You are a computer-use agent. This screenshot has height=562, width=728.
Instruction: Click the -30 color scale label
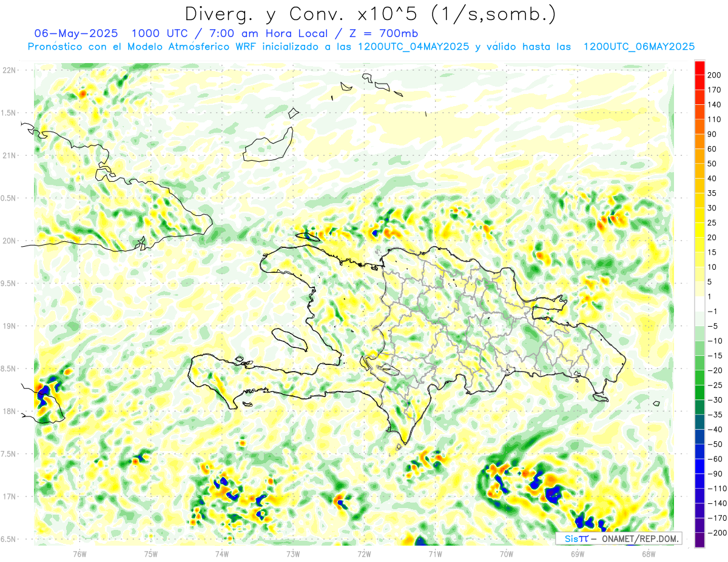(714, 400)
